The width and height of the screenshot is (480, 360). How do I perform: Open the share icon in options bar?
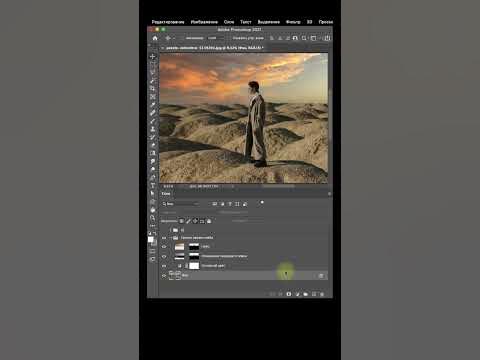point(327,38)
